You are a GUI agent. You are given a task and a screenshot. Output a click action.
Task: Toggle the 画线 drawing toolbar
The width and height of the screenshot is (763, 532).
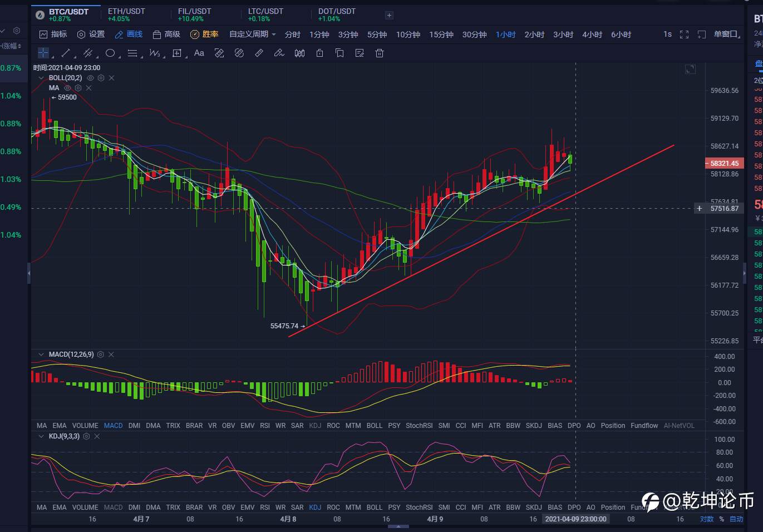[x=129, y=35]
